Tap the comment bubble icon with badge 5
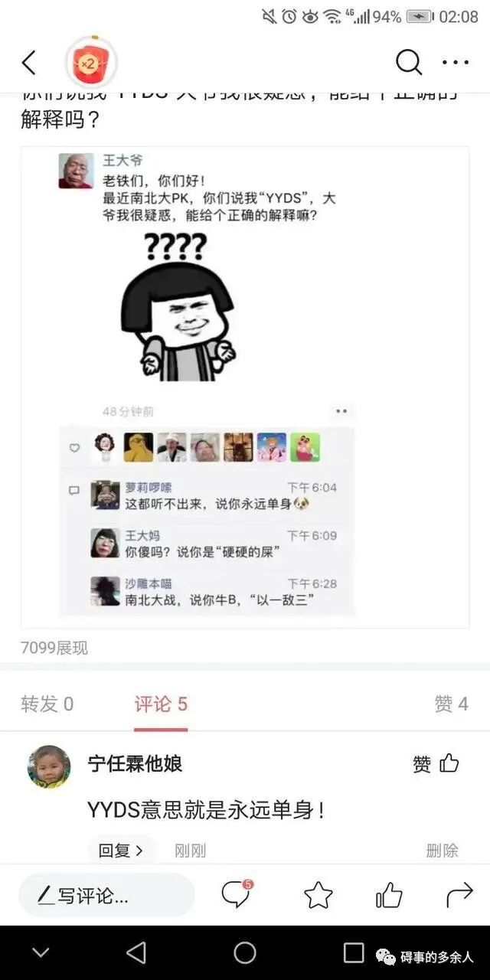 [237, 893]
